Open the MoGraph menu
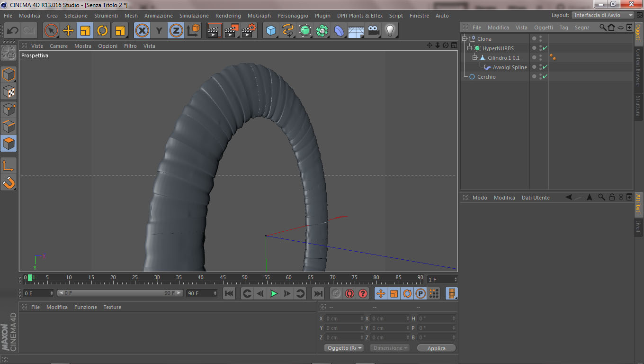644x364 pixels. coord(259,16)
